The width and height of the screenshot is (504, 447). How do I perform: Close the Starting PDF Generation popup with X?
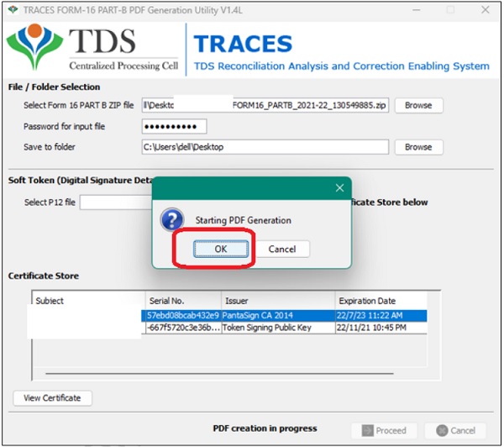(x=339, y=188)
